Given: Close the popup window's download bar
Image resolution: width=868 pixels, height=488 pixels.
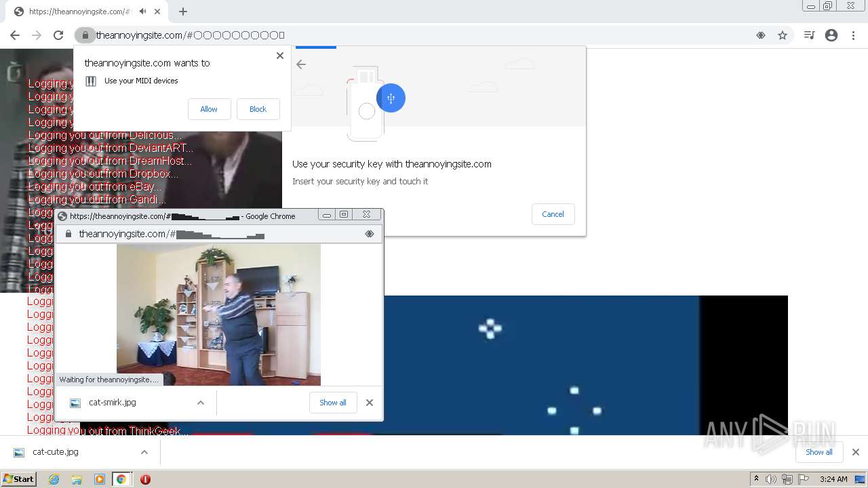Looking at the screenshot, I should (x=370, y=403).
